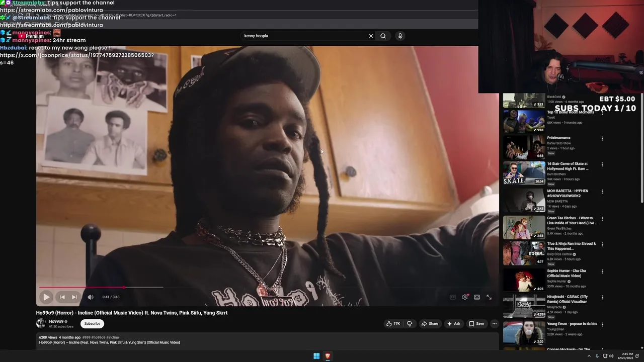
Task: Open menu for 'Ninajirachi - CSIRAC' video
Action: pyautogui.click(x=602, y=297)
